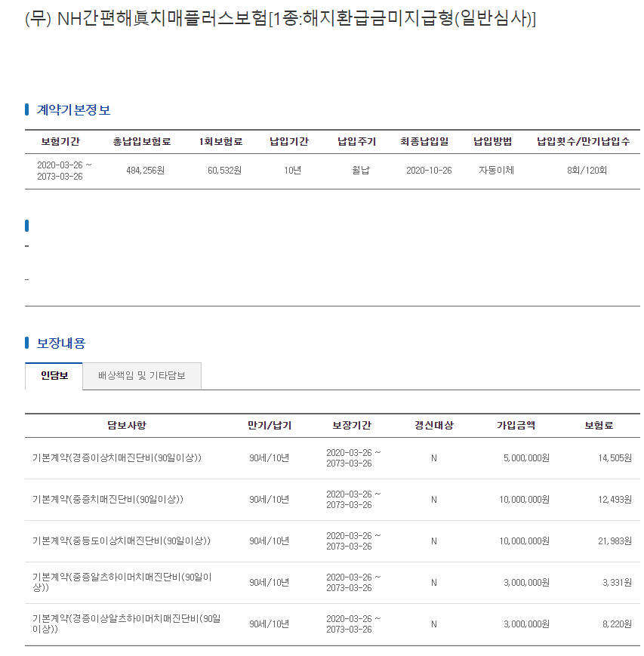Click the 보장내용 section heading
644x656 pixels.
(61, 343)
